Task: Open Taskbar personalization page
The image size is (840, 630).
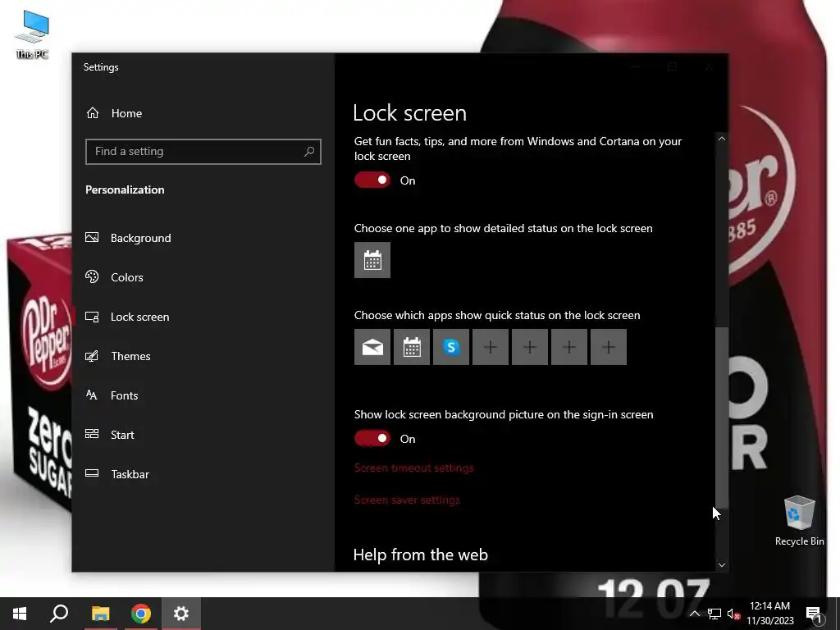Action: pos(116,474)
